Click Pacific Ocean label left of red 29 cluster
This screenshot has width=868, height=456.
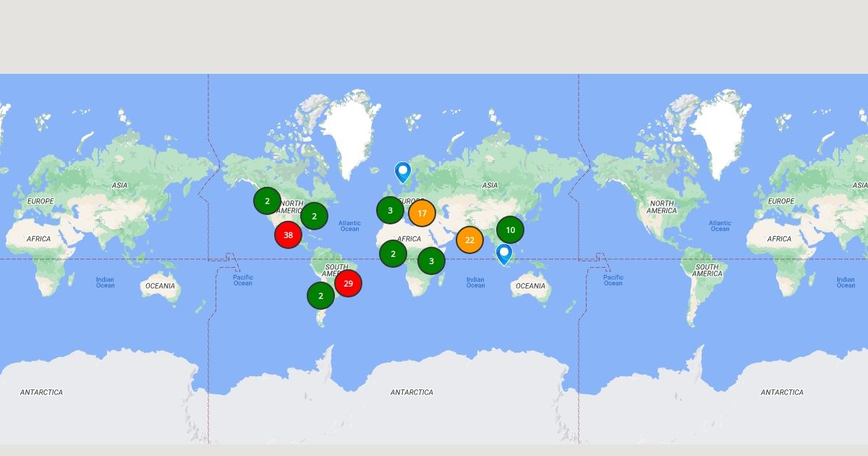pos(243,280)
